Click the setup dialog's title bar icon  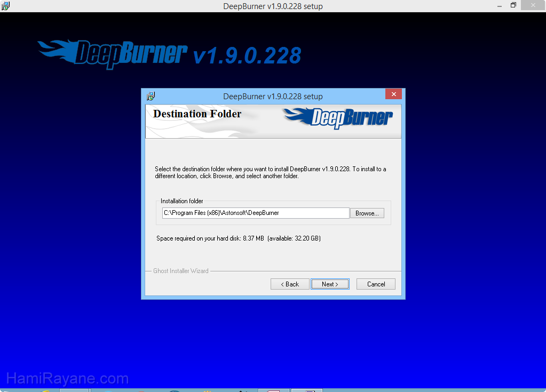click(x=151, y=96)
